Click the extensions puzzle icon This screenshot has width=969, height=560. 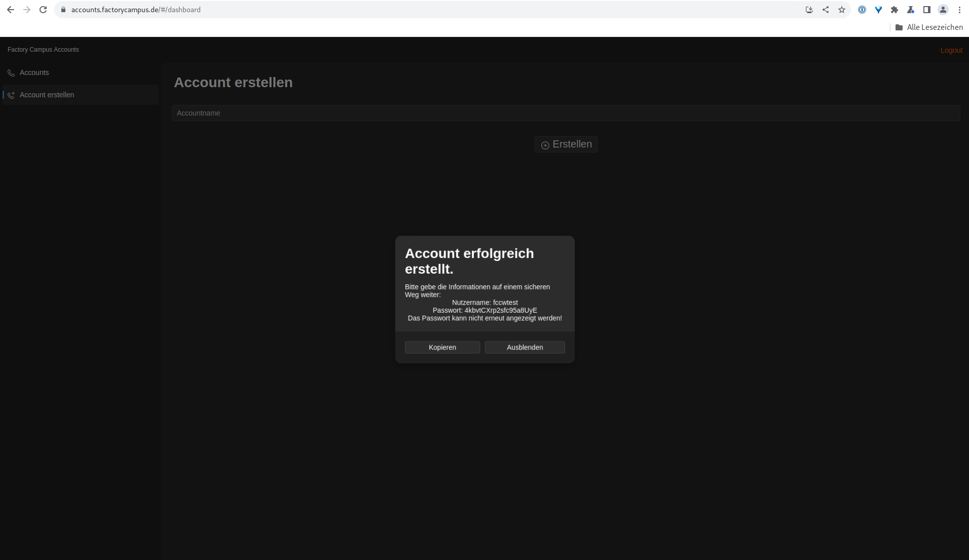click(895, 10)
